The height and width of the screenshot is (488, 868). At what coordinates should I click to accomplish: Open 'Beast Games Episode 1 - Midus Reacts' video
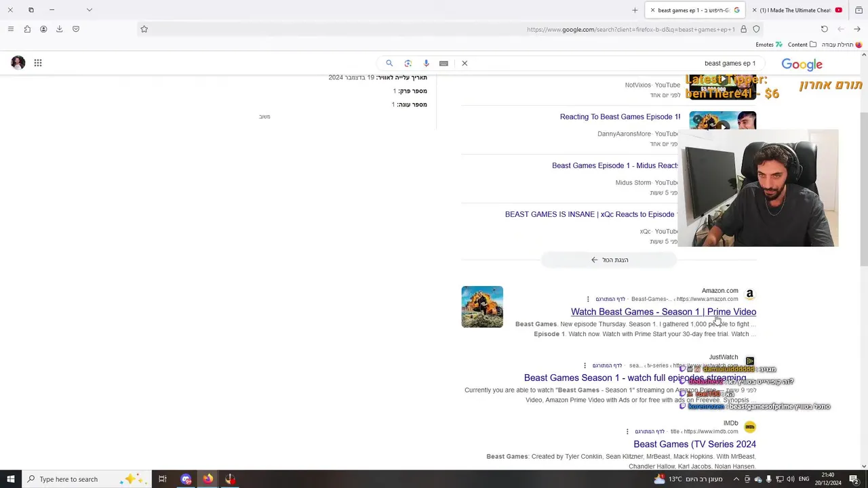click(615, 165)
